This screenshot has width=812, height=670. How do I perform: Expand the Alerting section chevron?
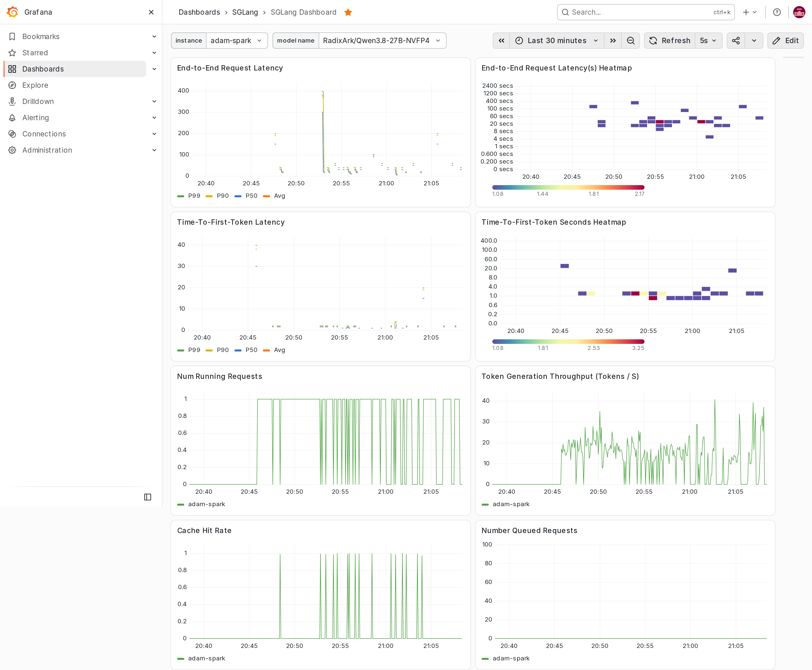pyautogui.click(x=154, y=117)
